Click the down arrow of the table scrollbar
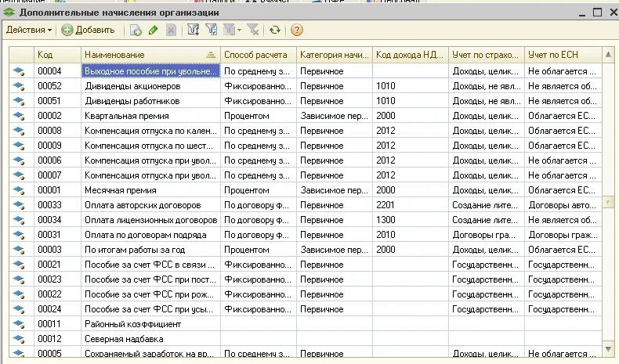619x364 pixels. (x=608, y=348)
